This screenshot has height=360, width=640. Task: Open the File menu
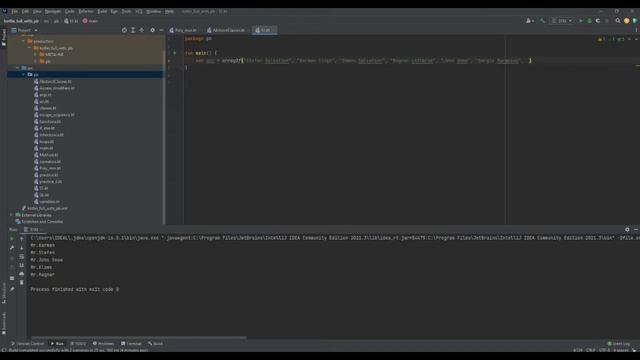tap(15, 11)
